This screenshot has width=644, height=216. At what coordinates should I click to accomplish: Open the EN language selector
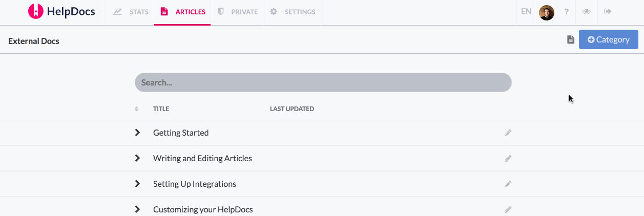coord(526,11)
